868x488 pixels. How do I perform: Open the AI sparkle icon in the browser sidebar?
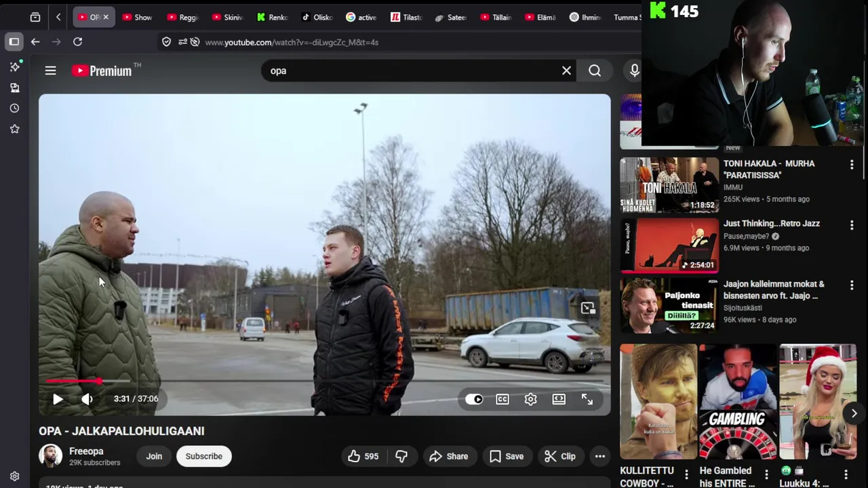[14, 66]
